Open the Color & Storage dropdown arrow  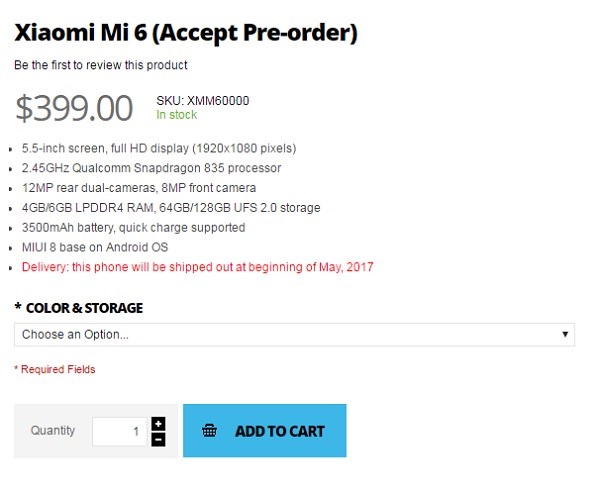point(565,334)
